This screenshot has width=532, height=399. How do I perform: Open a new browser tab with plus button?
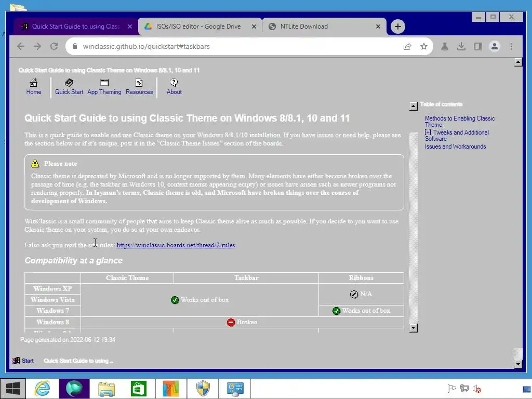(397, 26)
